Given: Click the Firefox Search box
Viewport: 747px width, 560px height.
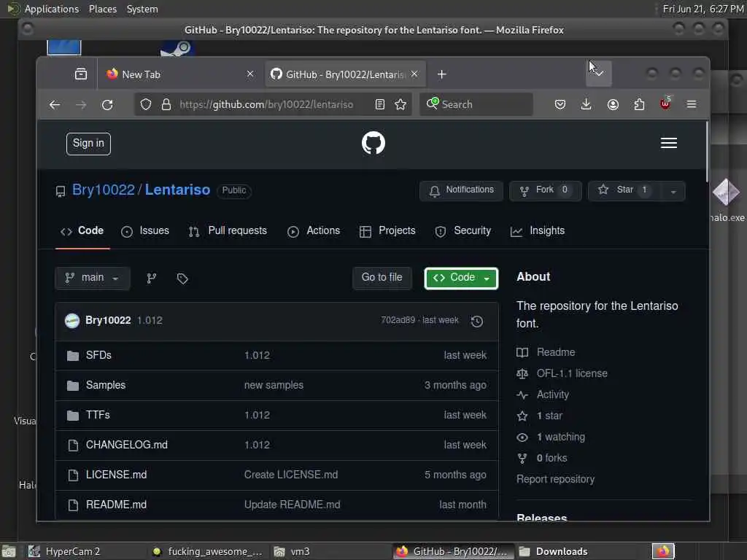Looking at the screenshot, I should [x=476, y=104].
